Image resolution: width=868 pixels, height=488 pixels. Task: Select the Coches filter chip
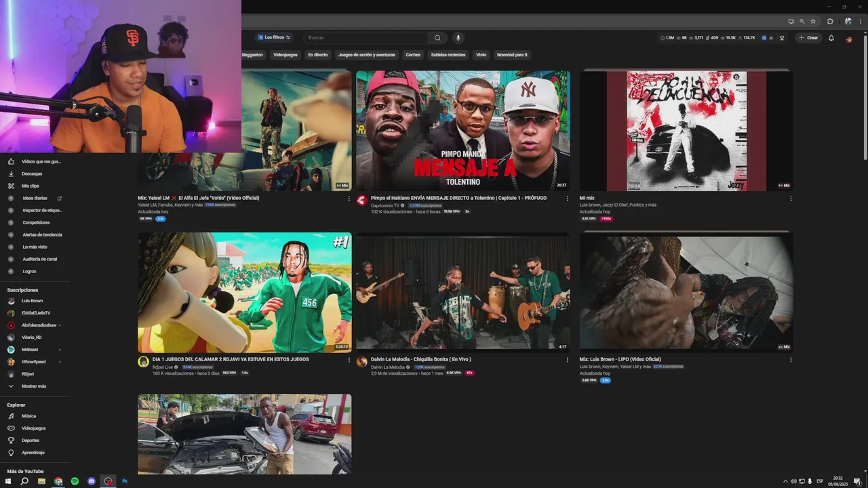(x=413, y=55)
